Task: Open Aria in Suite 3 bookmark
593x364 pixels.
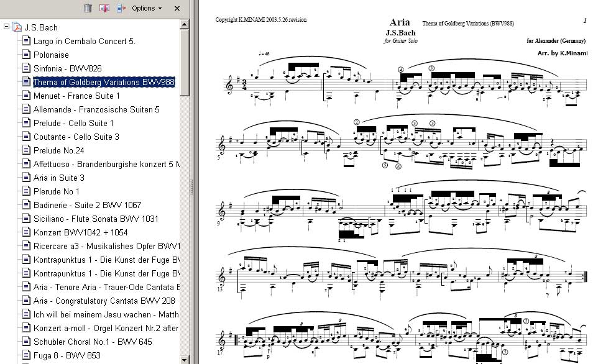Action: coord(58,178)
